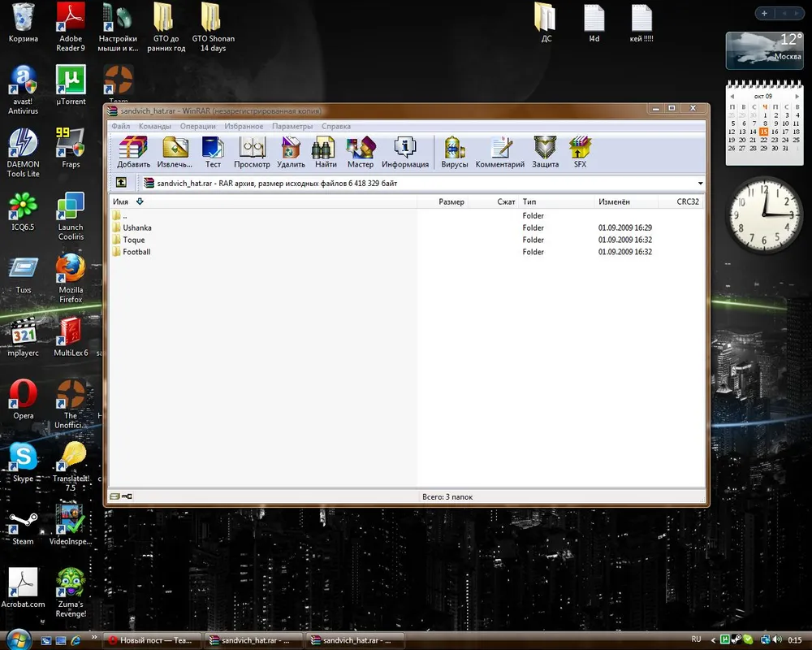Sort by the Изменён column header

click(x=614, y=201)
